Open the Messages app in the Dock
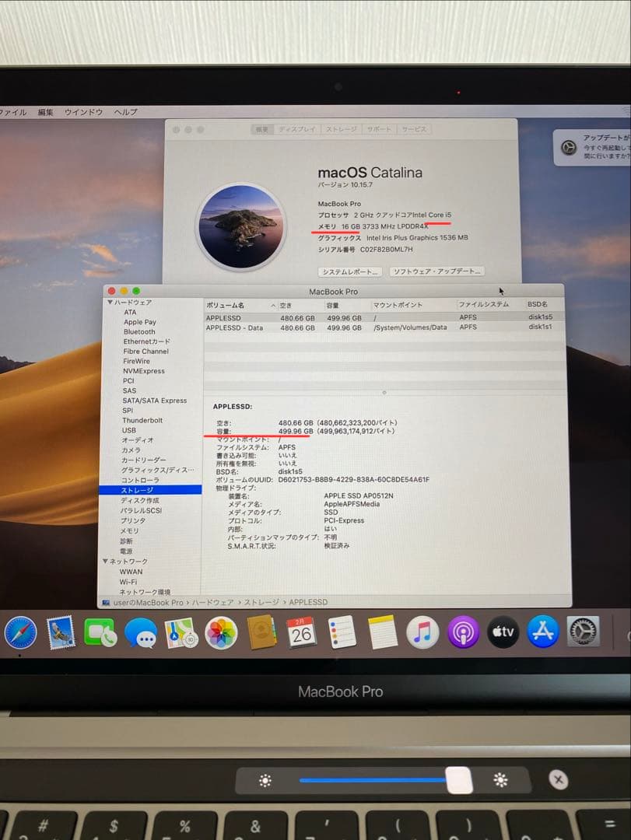 coord(141,632)
